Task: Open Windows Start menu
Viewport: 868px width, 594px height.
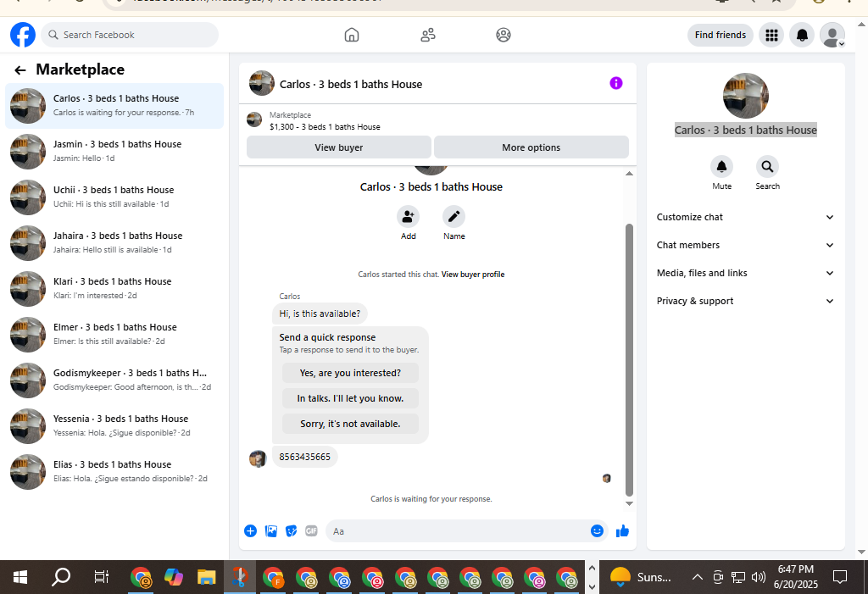Action: [20, 577]
